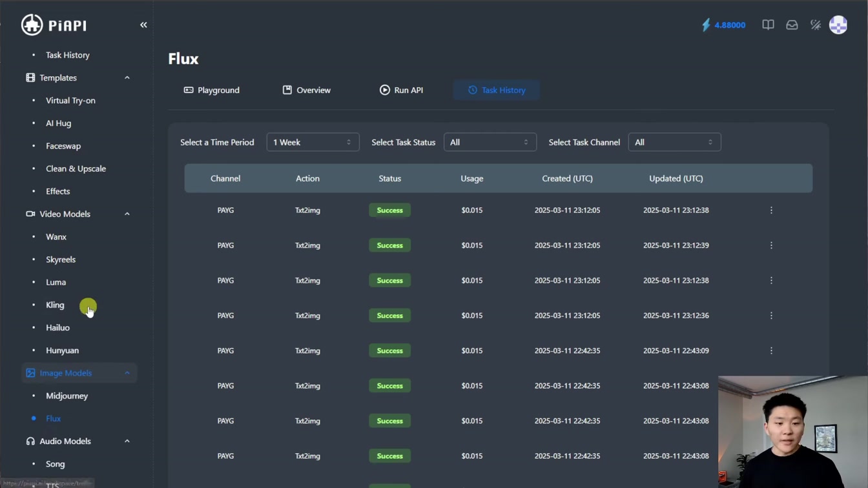Switch to the Overview tab
The width and height of the screenshot is (868, 488).
click(x=307, y=90)
